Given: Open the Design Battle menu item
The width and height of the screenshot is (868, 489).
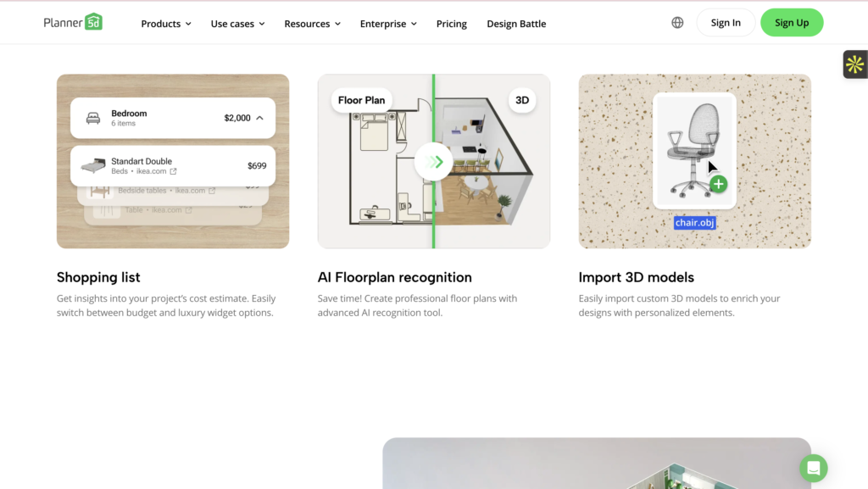Looking at the screenshot, I should click(516, 24).
